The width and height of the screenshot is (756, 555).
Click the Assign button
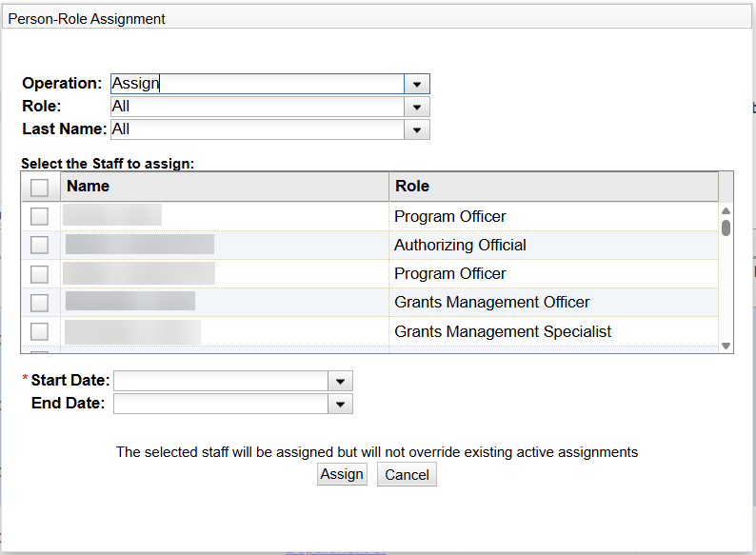[342, 475]
